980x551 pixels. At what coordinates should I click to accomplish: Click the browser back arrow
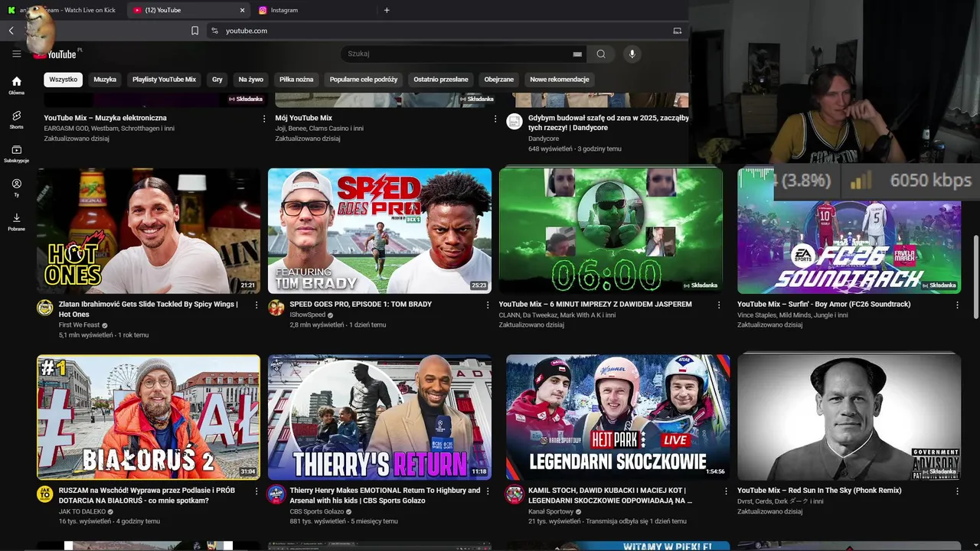pyautogui.click(x=11, y=31)
